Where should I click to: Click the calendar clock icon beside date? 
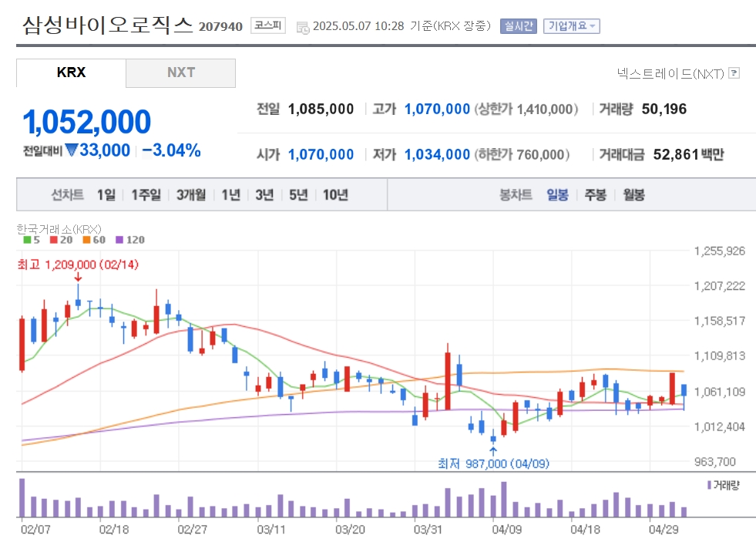pos(303,28)
